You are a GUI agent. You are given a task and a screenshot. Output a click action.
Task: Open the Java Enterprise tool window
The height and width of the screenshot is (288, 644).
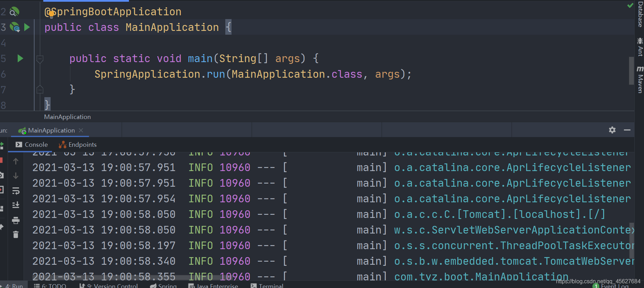point(213,286)
